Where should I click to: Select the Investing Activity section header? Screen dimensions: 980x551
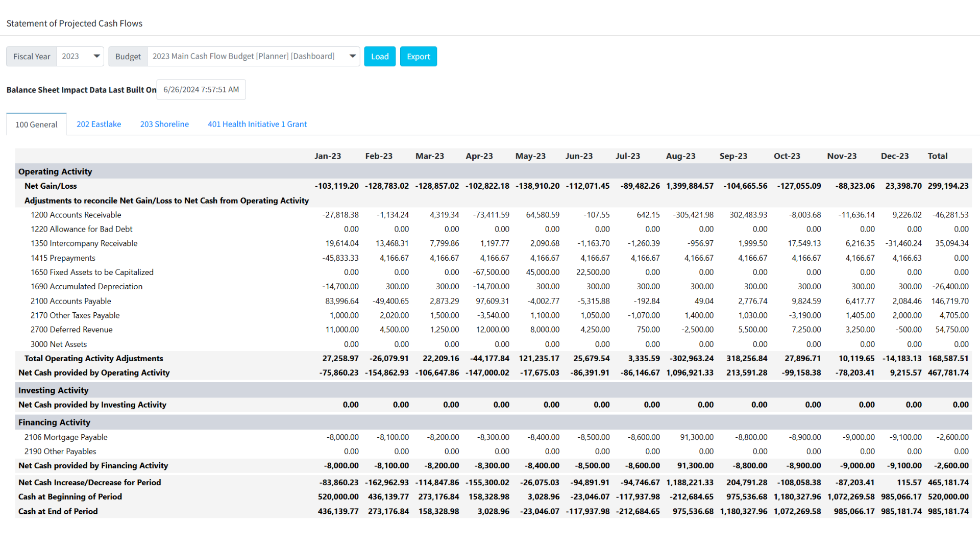click(x=53, y=390)
